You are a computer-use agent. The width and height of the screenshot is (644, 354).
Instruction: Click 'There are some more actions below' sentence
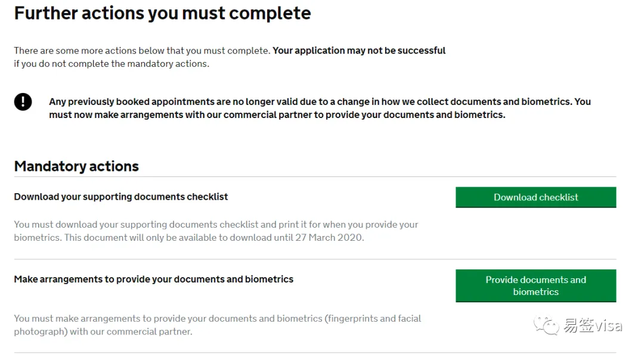coord(142,51)
